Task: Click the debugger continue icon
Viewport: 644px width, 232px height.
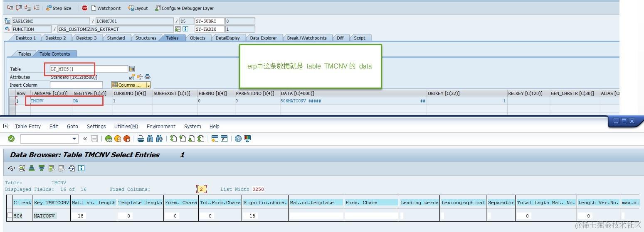Action: 37,8
